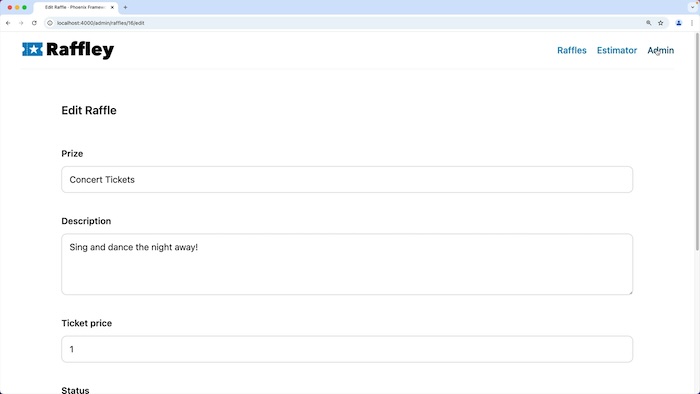Click the page vertical scrollbar
This screenshot has width=700, height=394.
click(697, 143)
